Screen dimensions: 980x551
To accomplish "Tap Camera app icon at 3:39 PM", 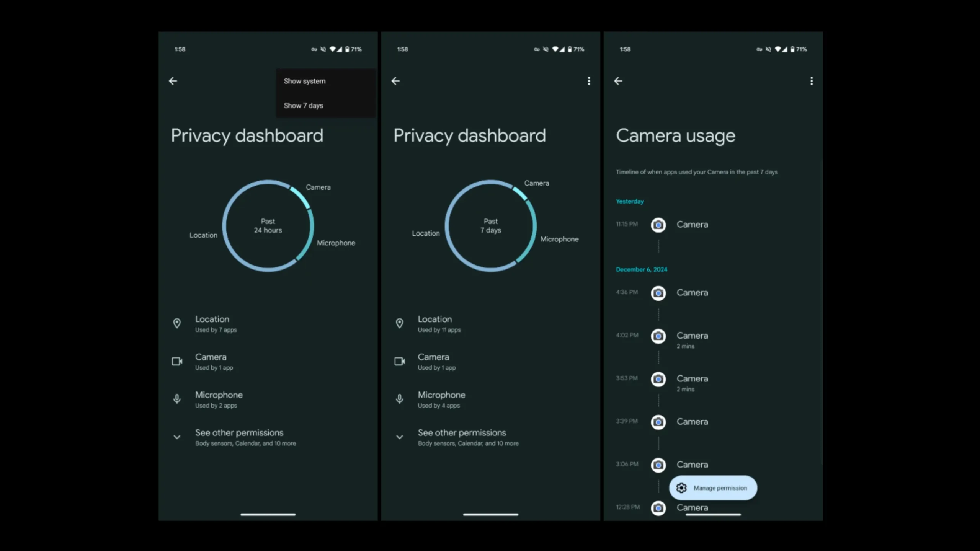I will click(658, 422).
